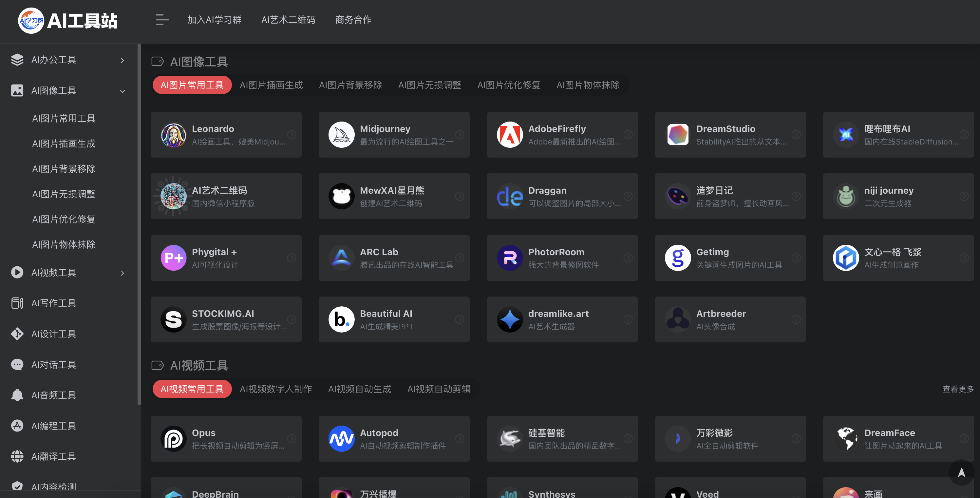Enable the AI视频数字人制作 filter
This screenshot has height=498, width=980.
click(275, 389)
